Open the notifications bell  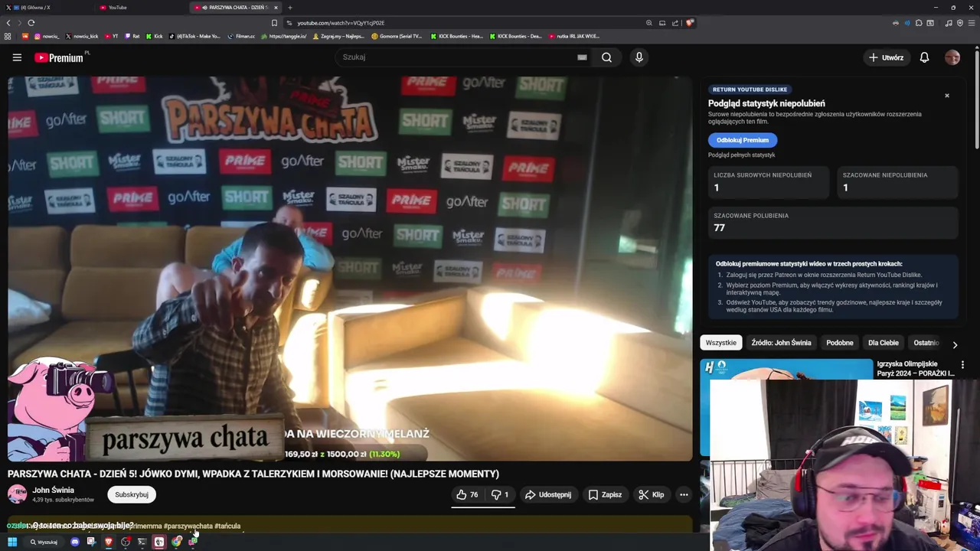coord(924,57)
